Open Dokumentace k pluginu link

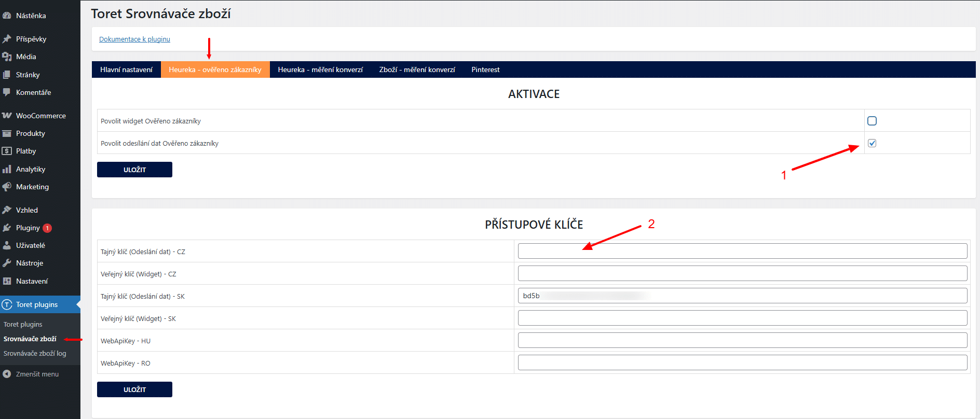[134, 39]
